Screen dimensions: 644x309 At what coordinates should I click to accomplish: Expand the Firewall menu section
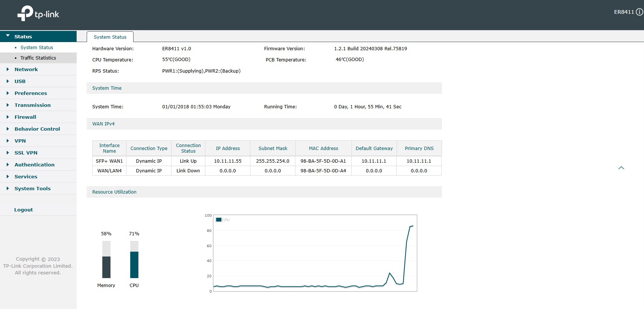25,117
